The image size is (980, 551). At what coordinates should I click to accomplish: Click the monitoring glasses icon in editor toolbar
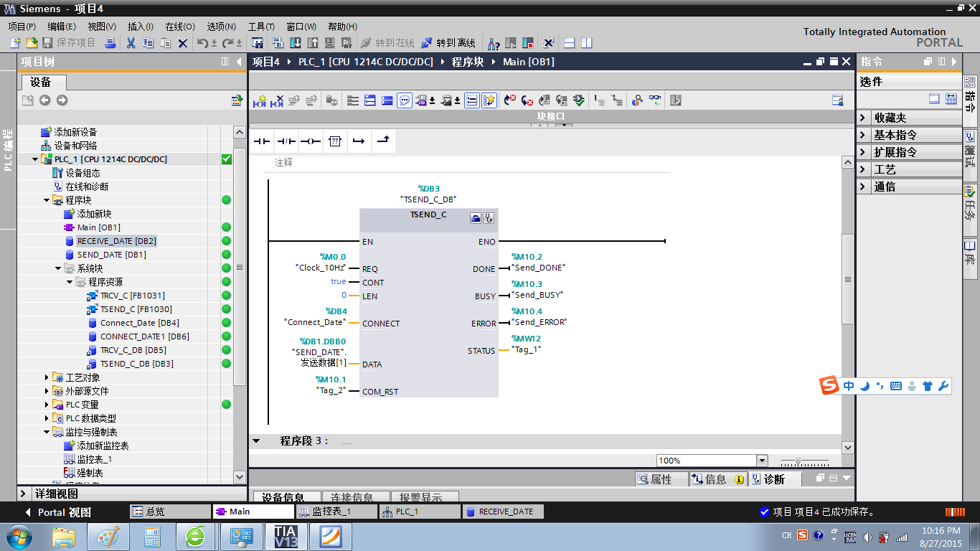pos(656,100)
